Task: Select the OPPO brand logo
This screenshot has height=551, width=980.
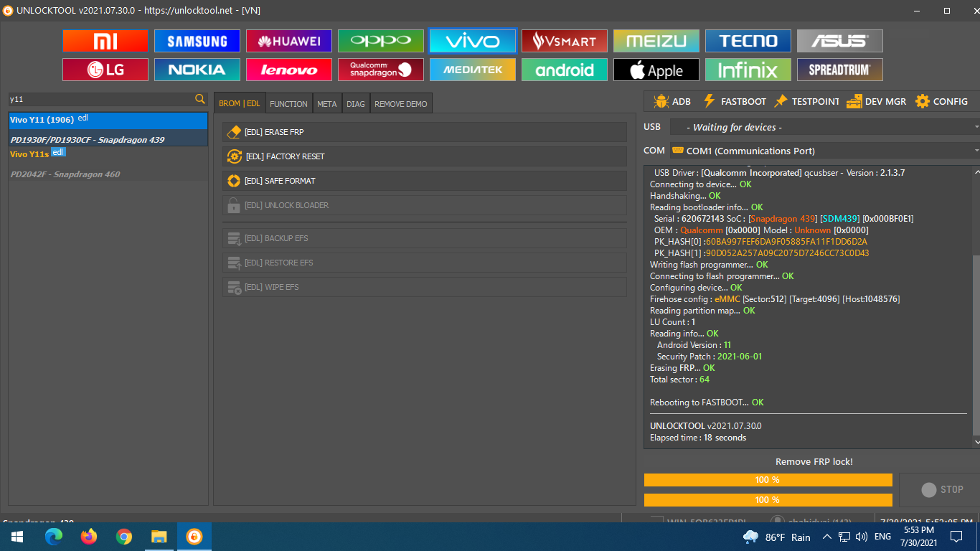Action: pyautogui.click(x=380, y=41)
